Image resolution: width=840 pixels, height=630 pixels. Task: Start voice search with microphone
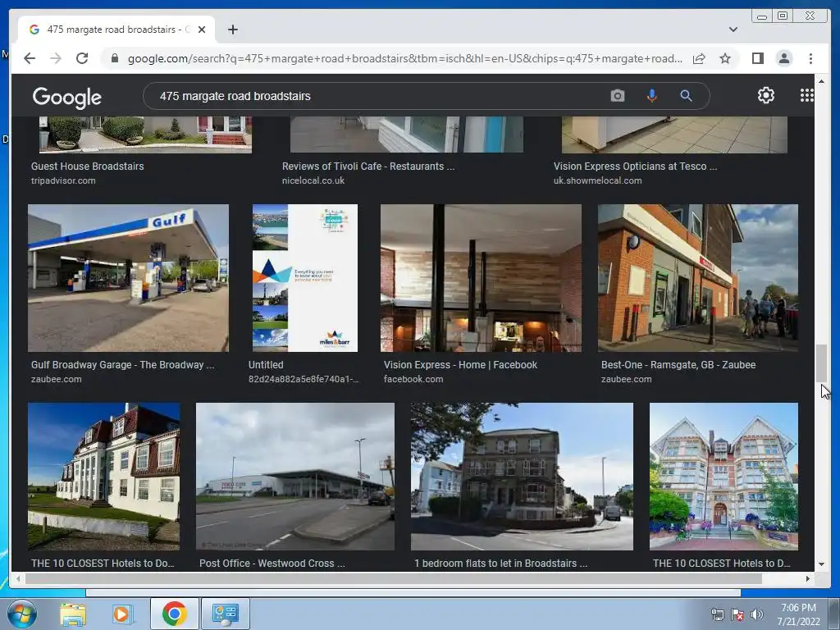pos(651,96)
